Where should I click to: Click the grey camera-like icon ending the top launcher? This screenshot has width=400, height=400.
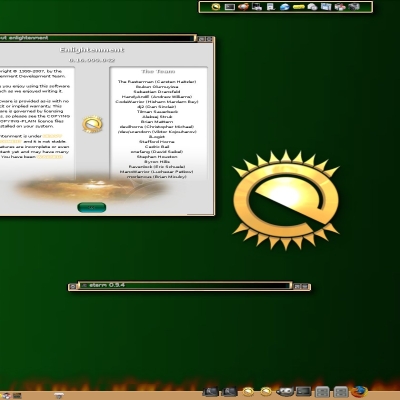[354, 7]
